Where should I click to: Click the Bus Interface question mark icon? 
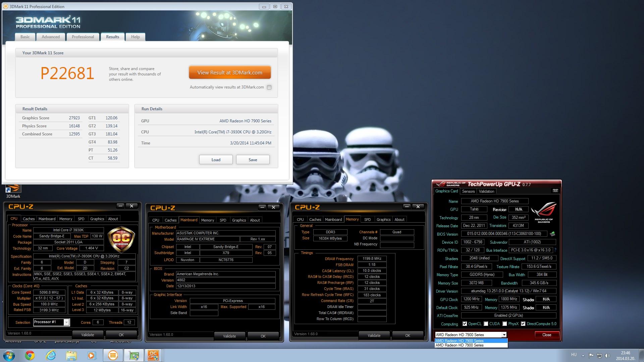pyautogui.click(x=555, y=250)
